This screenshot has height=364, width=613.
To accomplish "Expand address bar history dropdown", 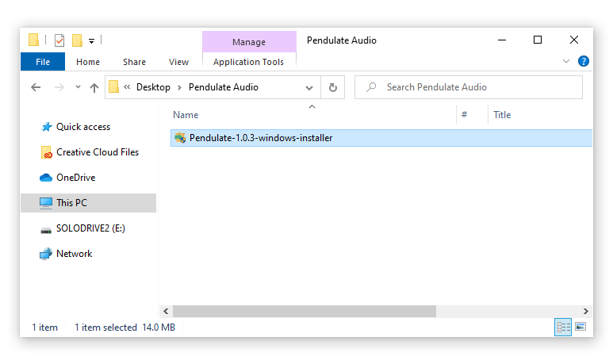I will tap(309, 87).
